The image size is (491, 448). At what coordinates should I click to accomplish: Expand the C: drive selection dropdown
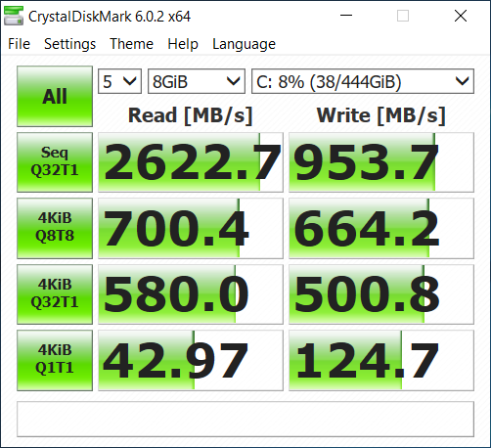(363, 81)
